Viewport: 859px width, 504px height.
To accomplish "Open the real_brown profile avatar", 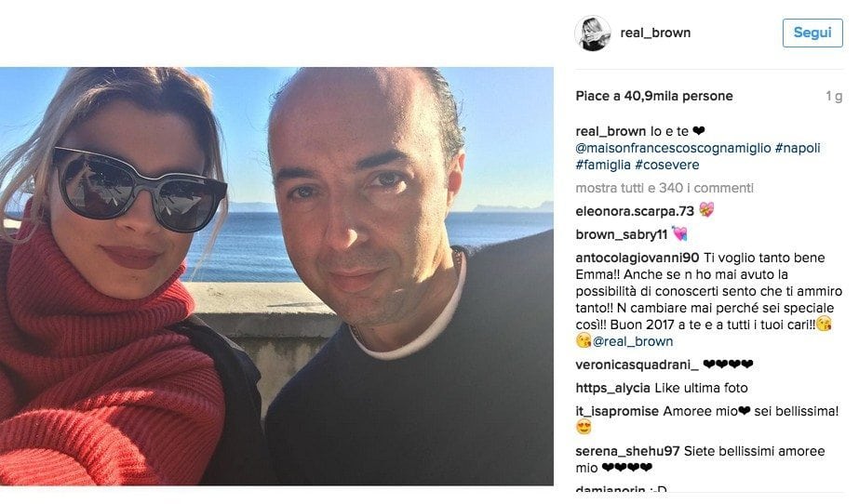I will click(592, 33).
